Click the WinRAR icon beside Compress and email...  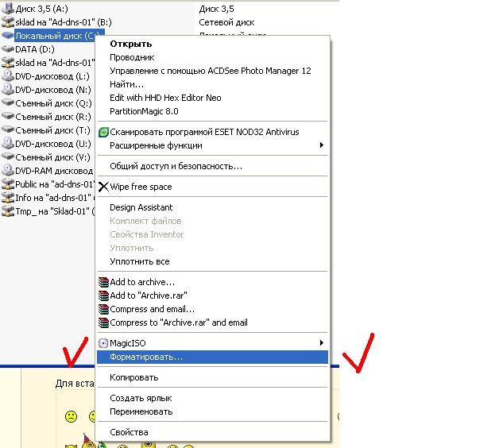tap(103, 309)
